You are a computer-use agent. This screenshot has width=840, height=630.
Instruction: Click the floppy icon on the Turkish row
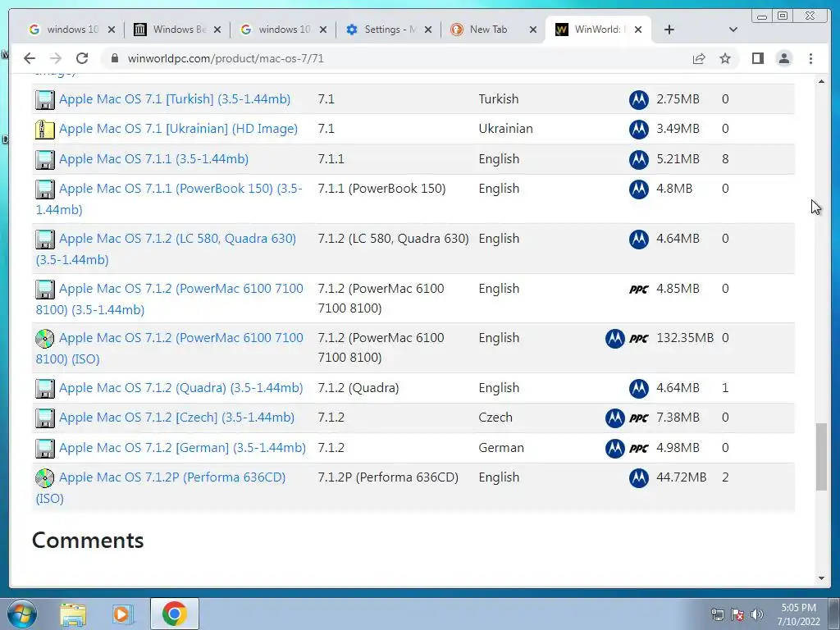coord(45,99)
